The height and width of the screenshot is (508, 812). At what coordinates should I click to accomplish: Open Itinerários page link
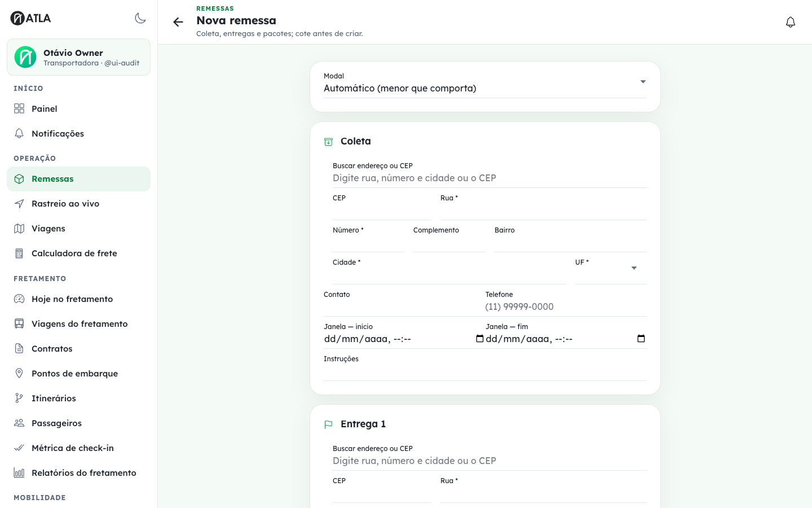pyautogui.click(x=78, y=398)
